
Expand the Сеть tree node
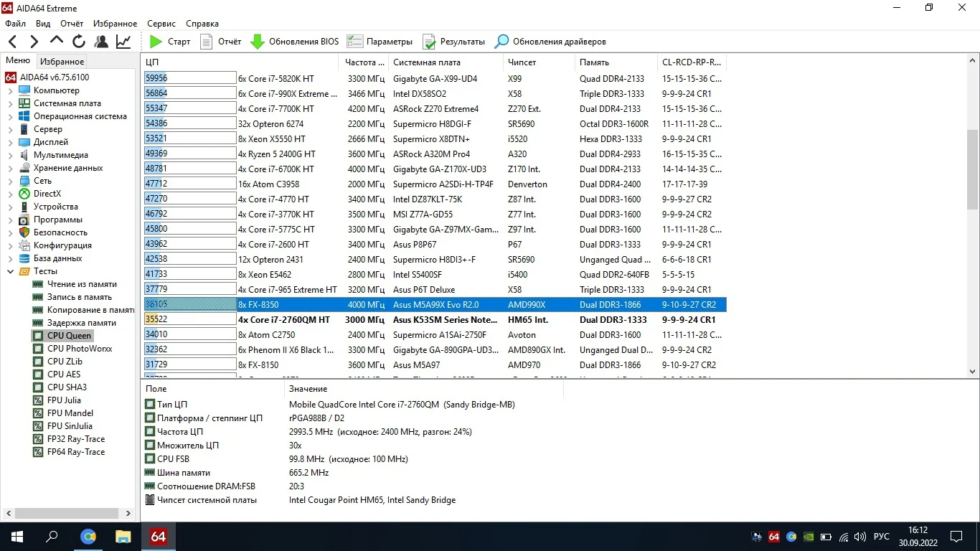(x=10, y=181)
